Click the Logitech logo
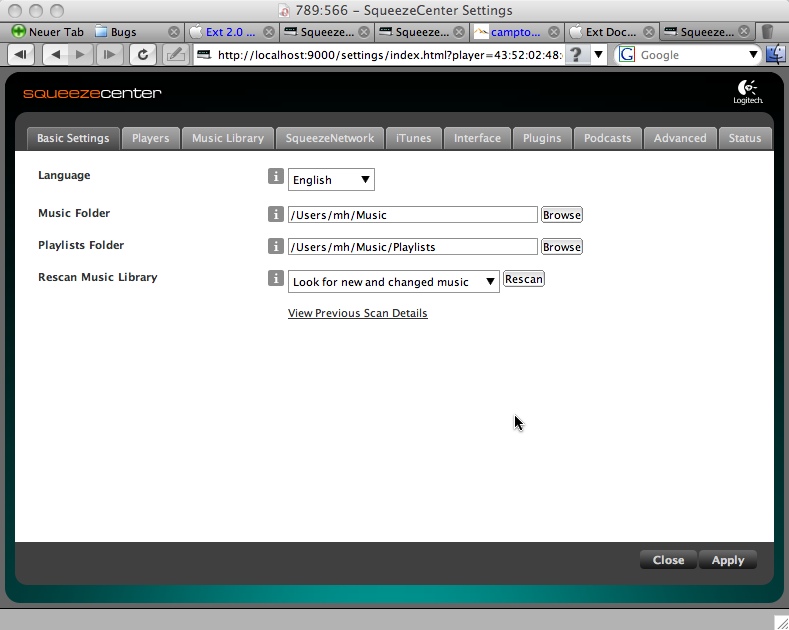The image size is (789, 630). click(747, 93)
